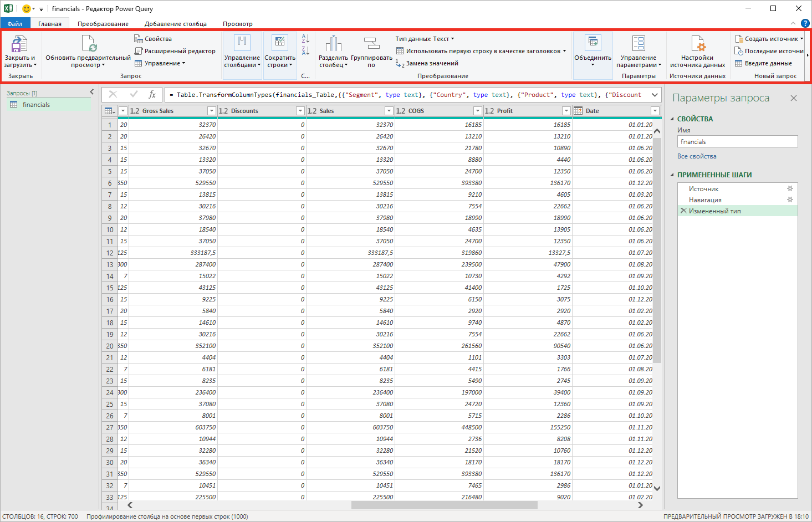Collapse the ribbon with the chevron
Image resolution: width=812 pixels, height=522 pixels.
click(793, 23)
